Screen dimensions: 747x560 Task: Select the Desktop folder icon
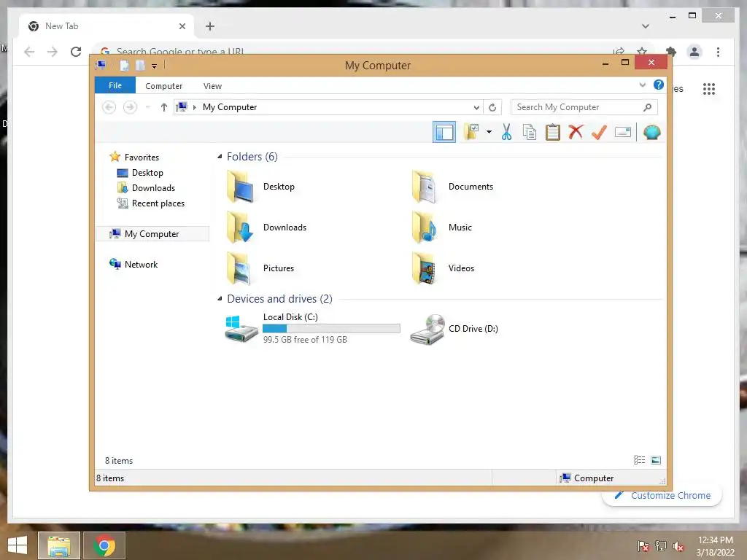tap(239, 187)
